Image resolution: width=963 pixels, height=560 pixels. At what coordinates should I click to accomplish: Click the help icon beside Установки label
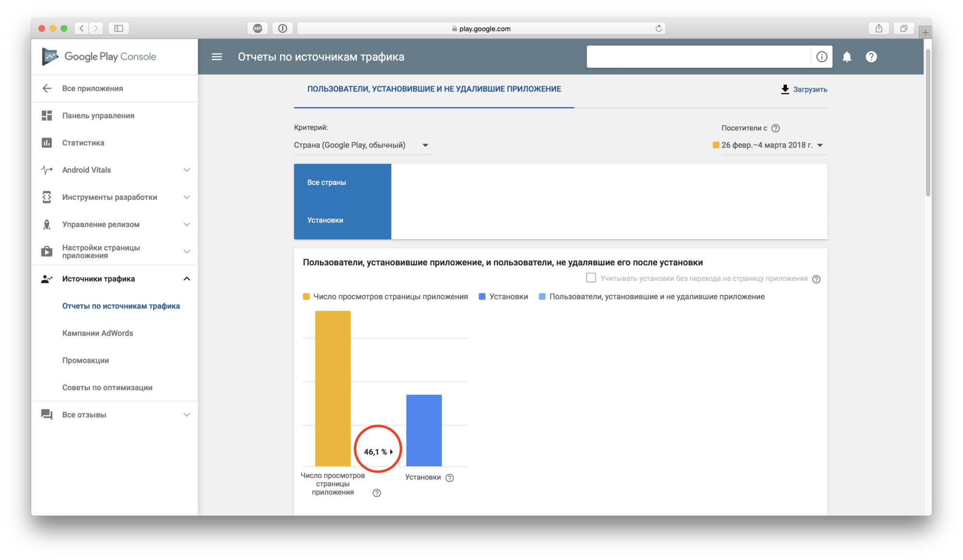coord(449,478)
